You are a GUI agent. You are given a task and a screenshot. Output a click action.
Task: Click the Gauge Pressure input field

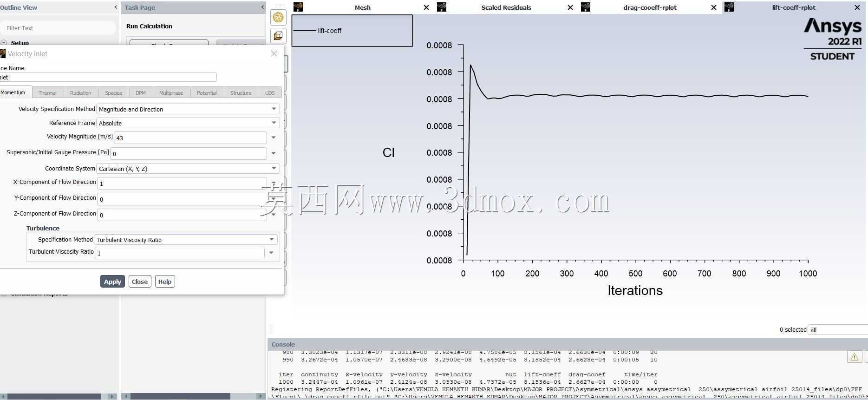pyautogui.click(x=189, y=153)
